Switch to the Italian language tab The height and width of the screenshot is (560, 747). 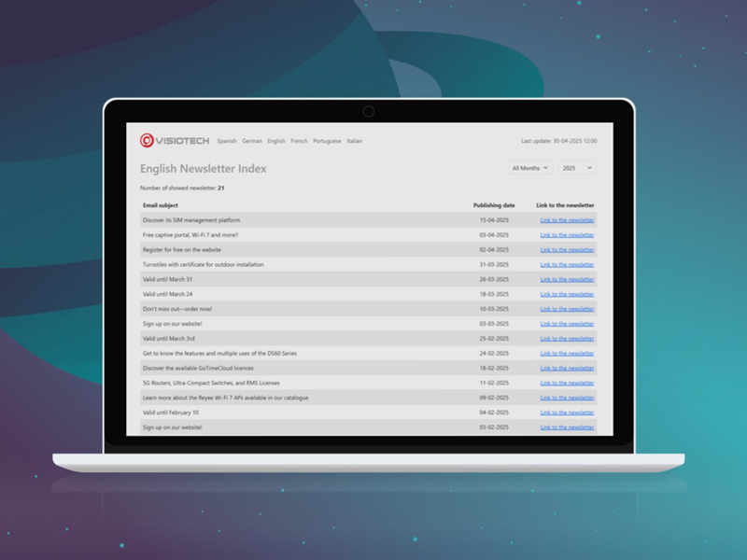point(354,141)
